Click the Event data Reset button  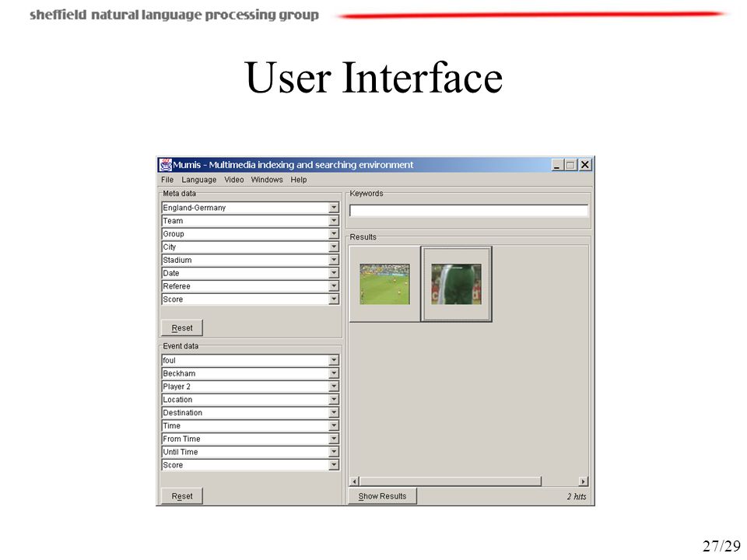click(x=182, y=496)
